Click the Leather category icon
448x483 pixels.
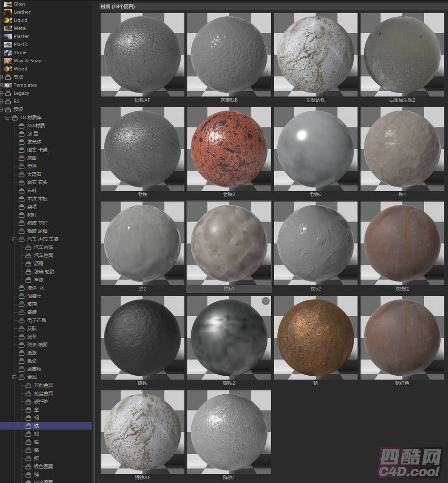click(8, 12)
